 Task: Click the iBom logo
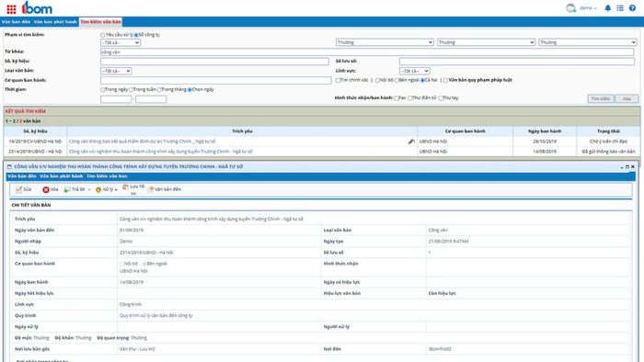(x=37, y=7)
